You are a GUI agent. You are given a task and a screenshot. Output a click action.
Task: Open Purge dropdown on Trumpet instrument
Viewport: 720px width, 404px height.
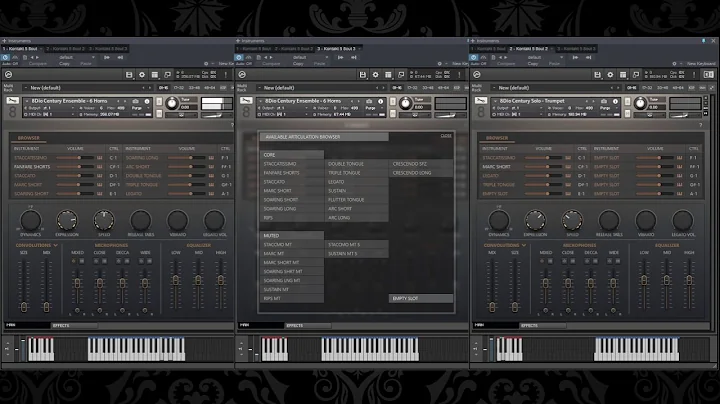tap(607, 108)
